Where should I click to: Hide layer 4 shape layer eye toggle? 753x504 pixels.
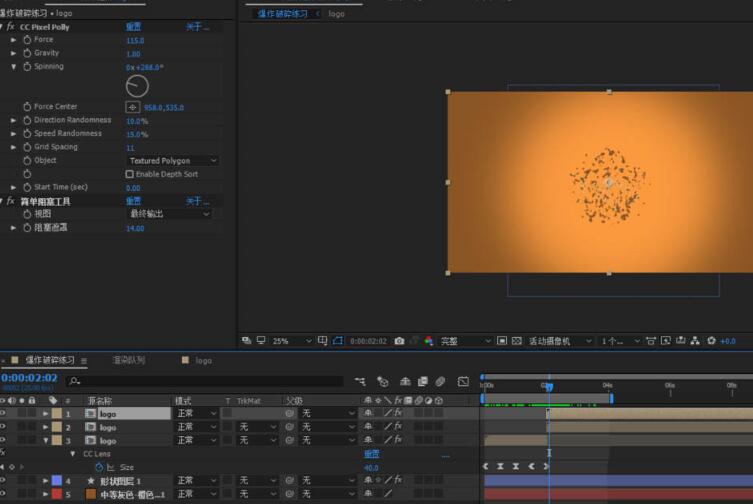tap(3, 480)
